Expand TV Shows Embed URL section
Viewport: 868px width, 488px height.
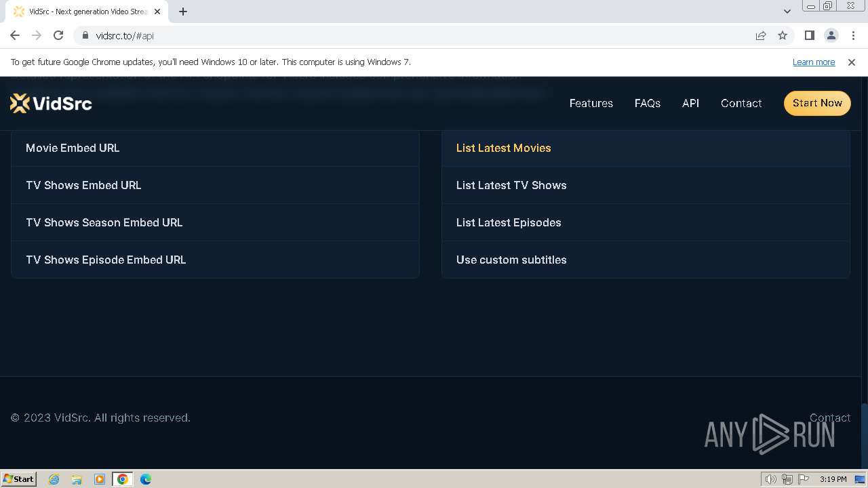pos(215,185)
